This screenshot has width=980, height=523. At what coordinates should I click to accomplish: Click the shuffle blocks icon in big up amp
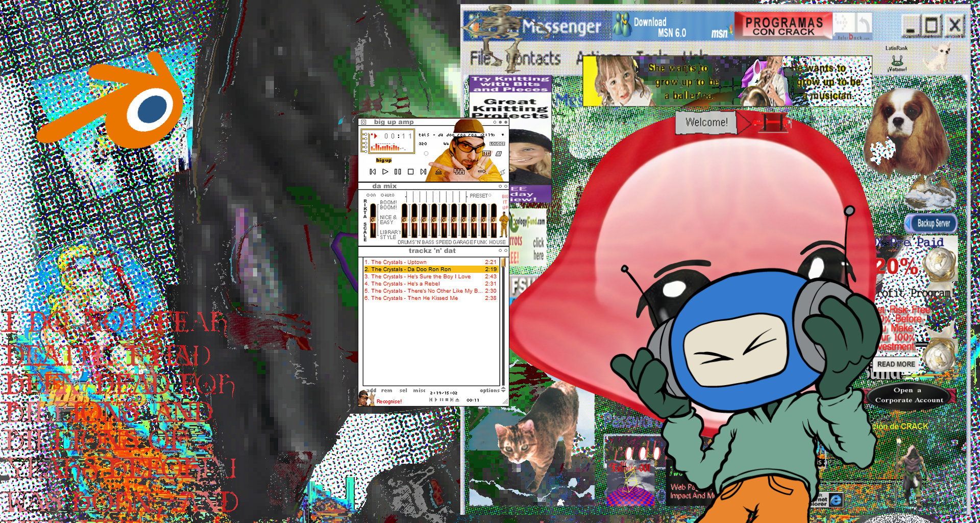click(x=459, y=172)
